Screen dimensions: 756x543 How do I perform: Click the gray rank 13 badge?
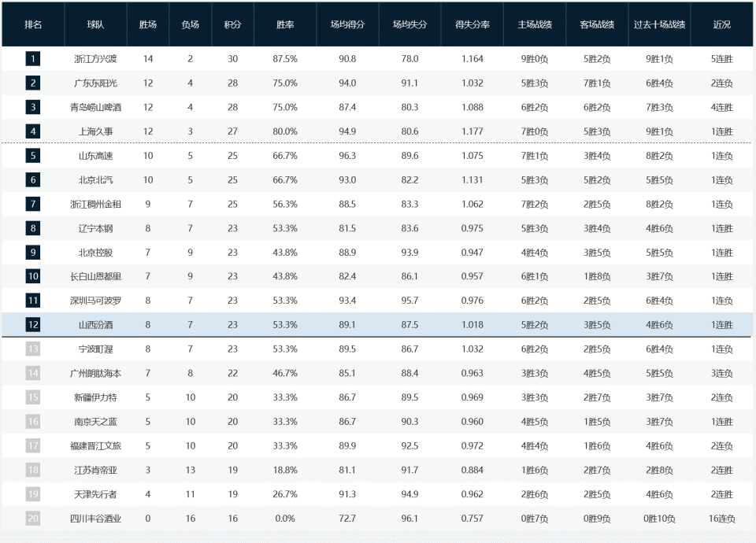tap(33, 349)
